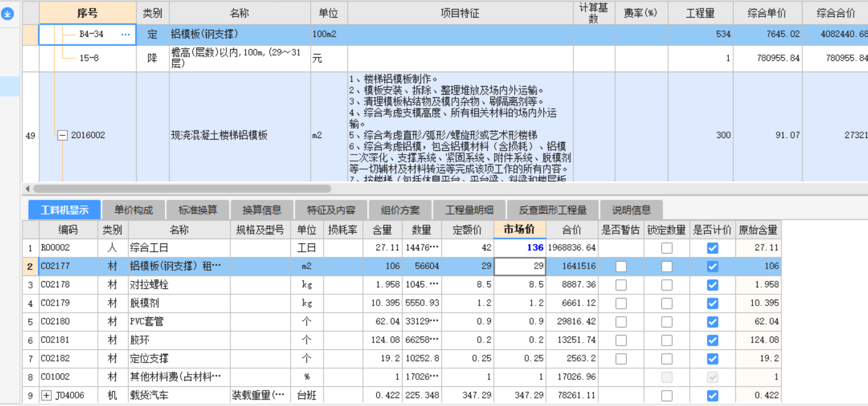This screenshot has height=406, width=868.
Task: Open the 反查图形工程量 tab
Action: (x=553, y=210)
